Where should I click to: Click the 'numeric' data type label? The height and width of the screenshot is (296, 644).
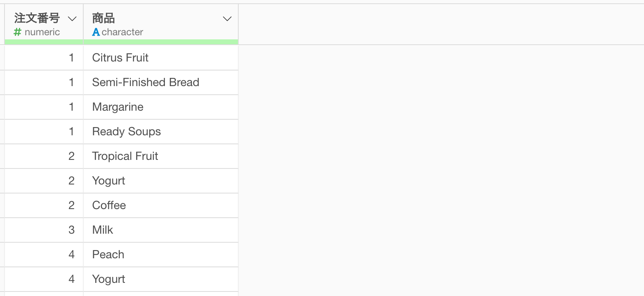coord(42,32)
